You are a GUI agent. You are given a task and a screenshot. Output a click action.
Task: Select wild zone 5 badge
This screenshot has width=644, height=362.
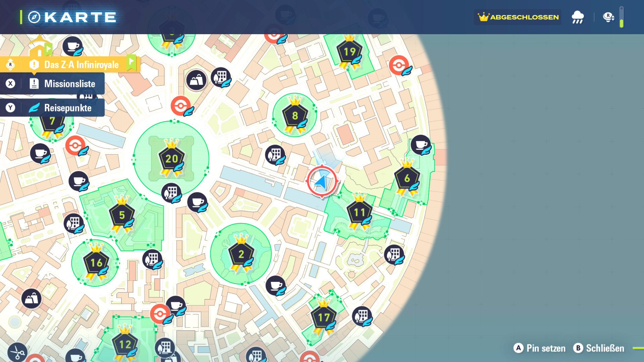pyautogui.click(x=122, y=215)
